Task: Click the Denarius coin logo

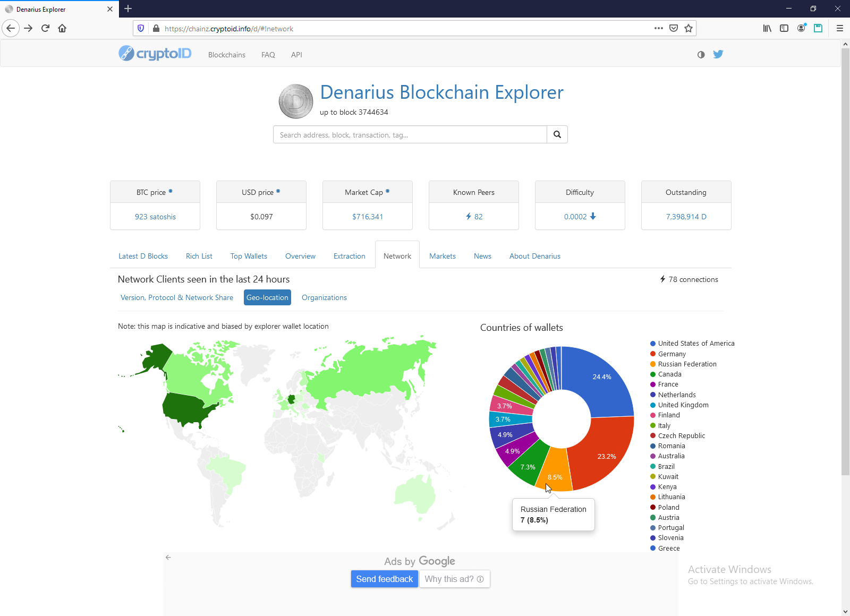Action: click(x=296, y=101)
